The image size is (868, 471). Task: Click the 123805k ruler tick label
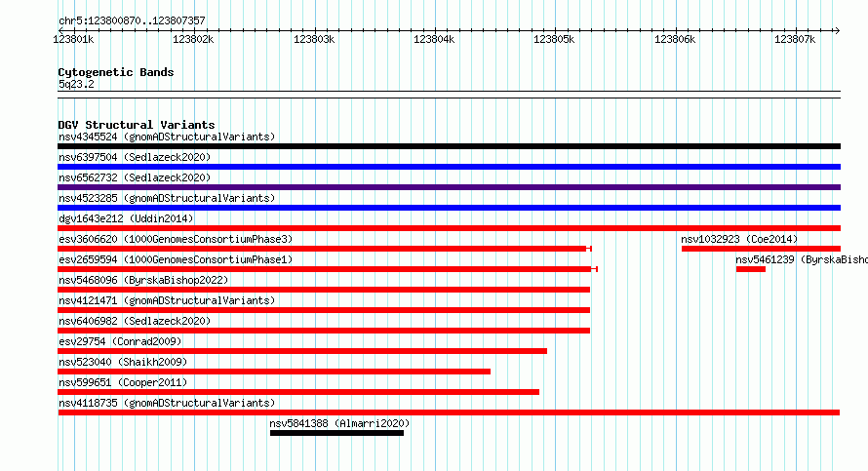click(554, 39)
